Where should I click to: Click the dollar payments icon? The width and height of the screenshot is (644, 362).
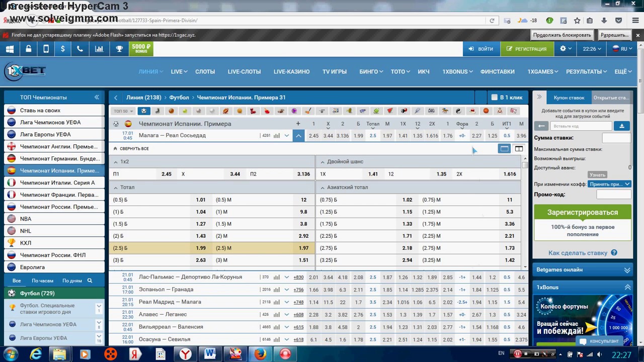tap(62, 49)
